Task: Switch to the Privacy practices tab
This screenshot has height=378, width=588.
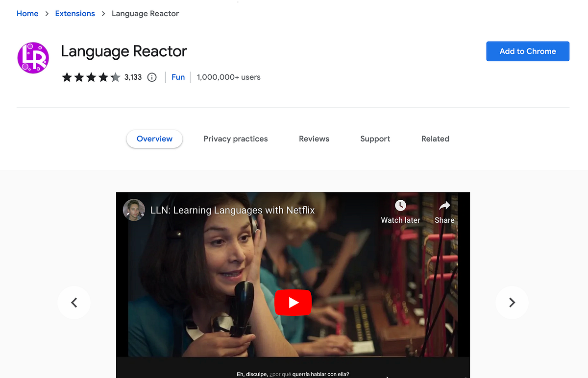Action: (x=235, y=139)
